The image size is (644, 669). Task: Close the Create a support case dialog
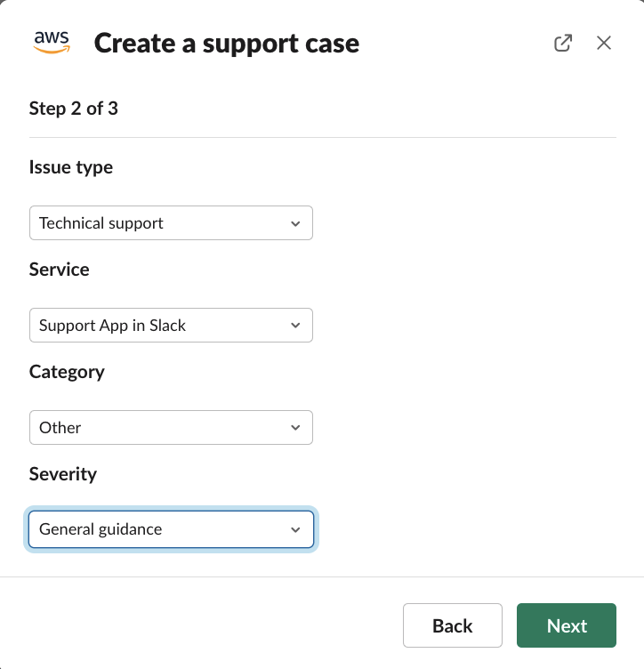(604, 43)
